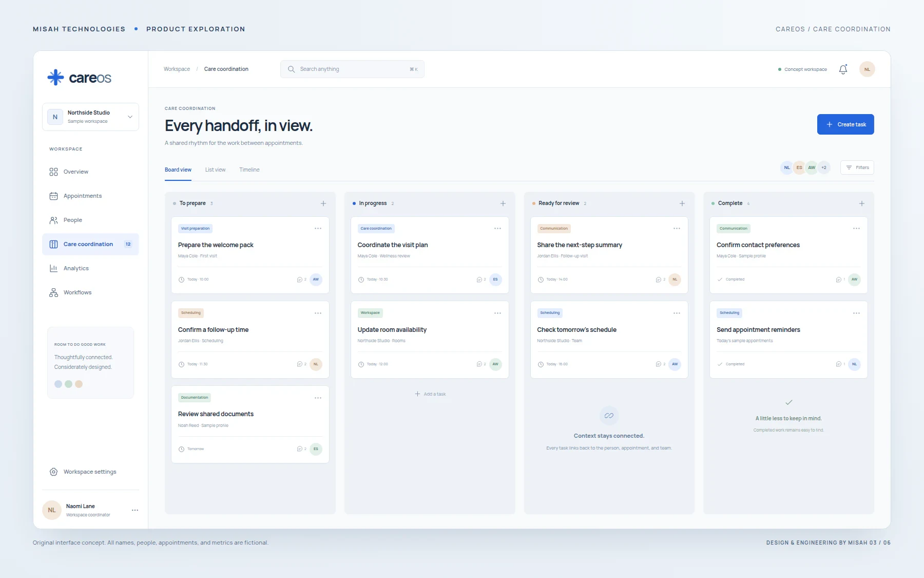This screenshot has height=578, width=924.
Task: Open the options menu on Check tomorrow's schedule
Action: pos(677,313)
